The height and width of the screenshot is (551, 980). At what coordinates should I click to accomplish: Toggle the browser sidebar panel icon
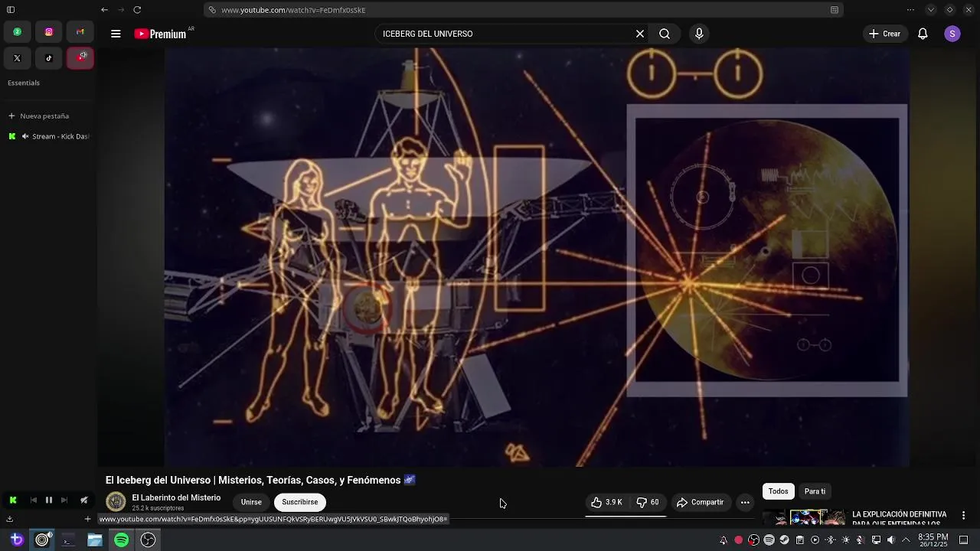[11, 10]
